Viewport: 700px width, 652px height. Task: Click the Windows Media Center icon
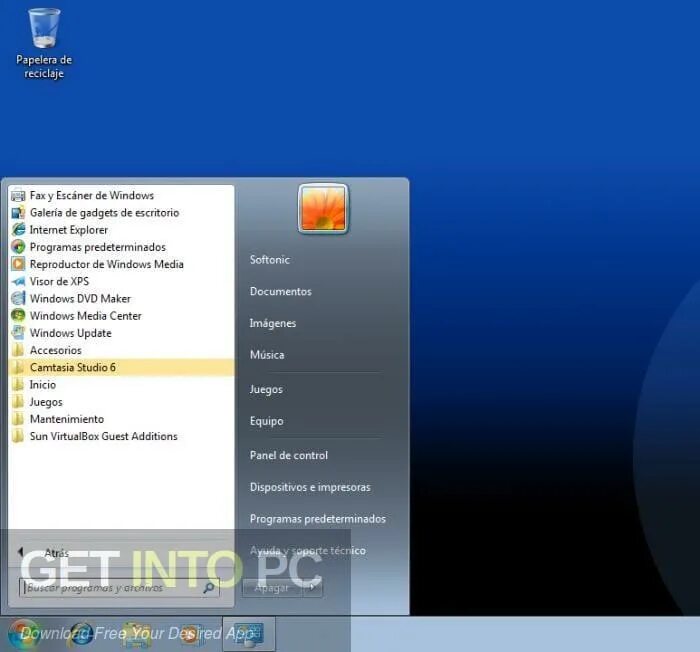point(18,316)
